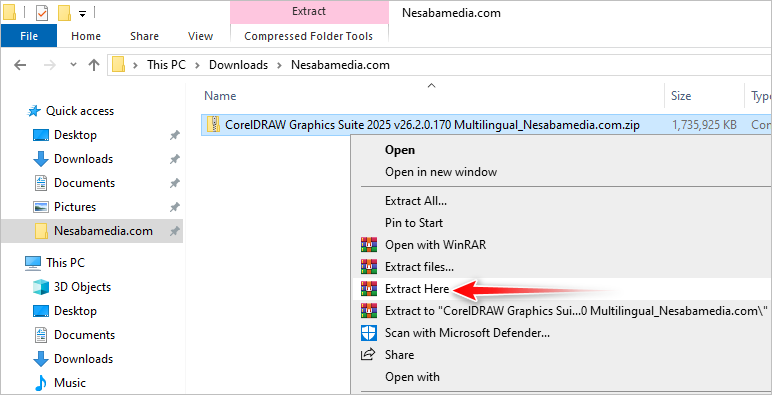The width and height of the screenshot is (772, 395).
Task: Open Desktop under This PC
Action: 75,311
